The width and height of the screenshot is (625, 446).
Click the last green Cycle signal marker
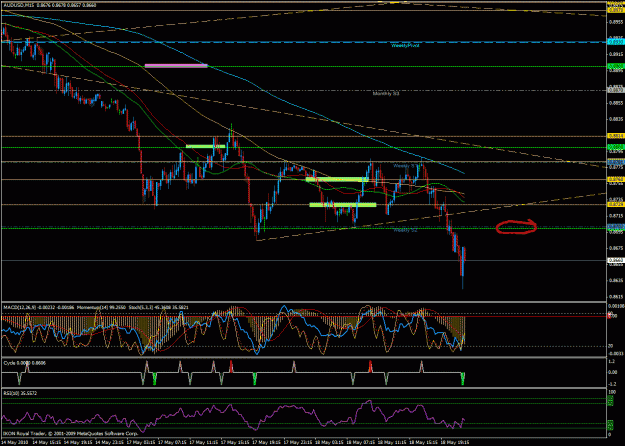click(463, 379)
